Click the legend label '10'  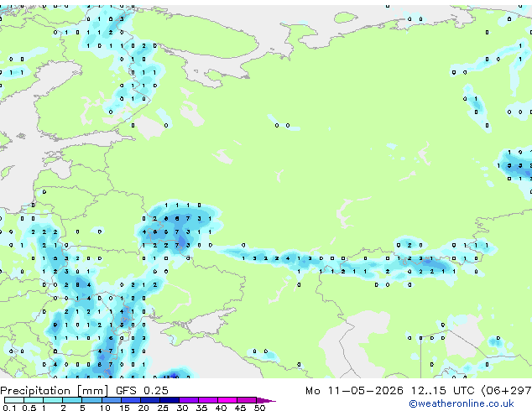[105, 408]
